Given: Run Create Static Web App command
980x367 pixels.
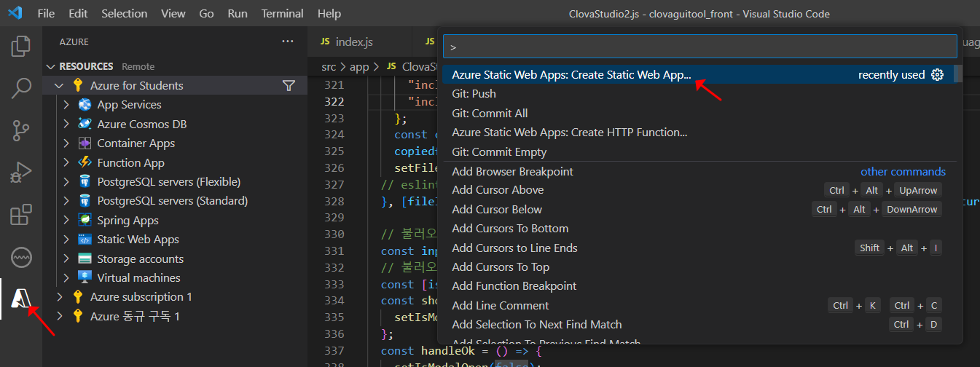Looking at the screenshot, I should (x=571, y=75).
